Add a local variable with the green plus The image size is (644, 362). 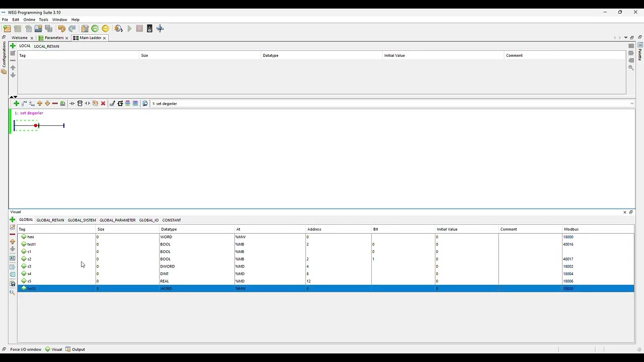click(x=13, y=46)
